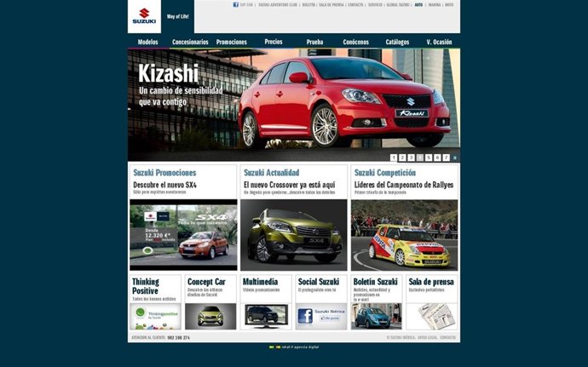Screen dimensions: 588x367
Task: Open the Promociones menu
Action: point(232,42)
